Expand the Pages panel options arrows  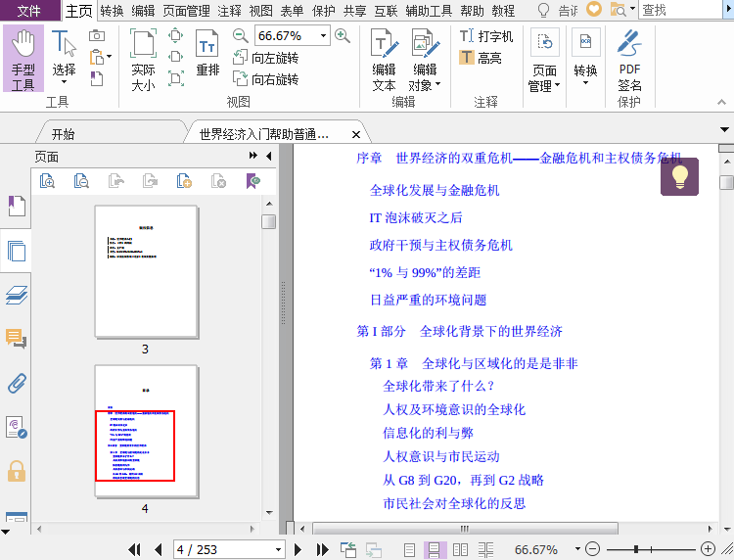(253, 156)
